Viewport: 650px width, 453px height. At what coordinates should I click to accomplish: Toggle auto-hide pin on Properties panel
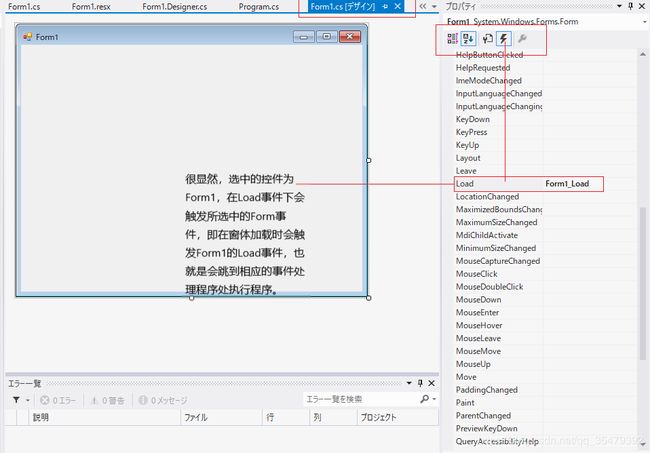click(631, 6)
